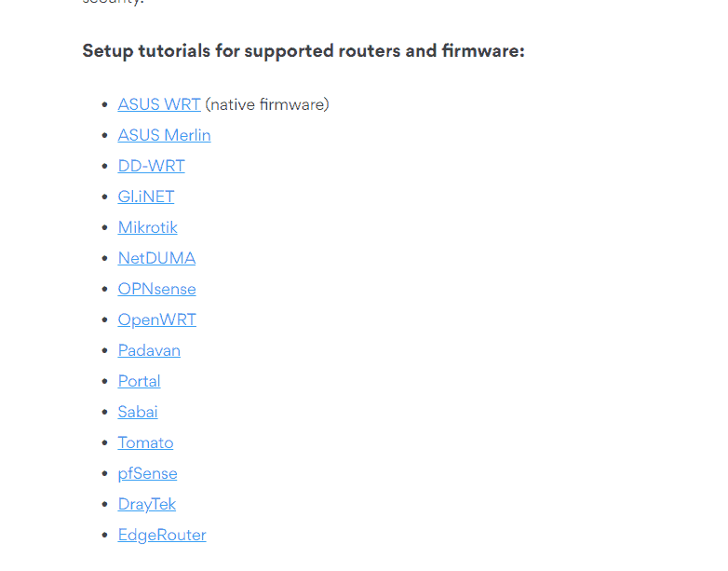The height and width of the screenshot is (571, 728).
Task: Open the NetDUMA tutorial link
Action: click(157, 258)
